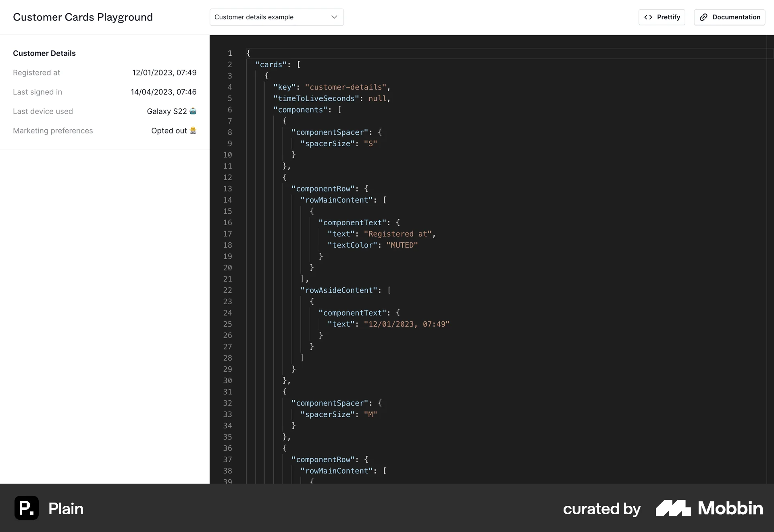
Task: Click the MUTED textColor value in code
Action: [x=402, y=245]
